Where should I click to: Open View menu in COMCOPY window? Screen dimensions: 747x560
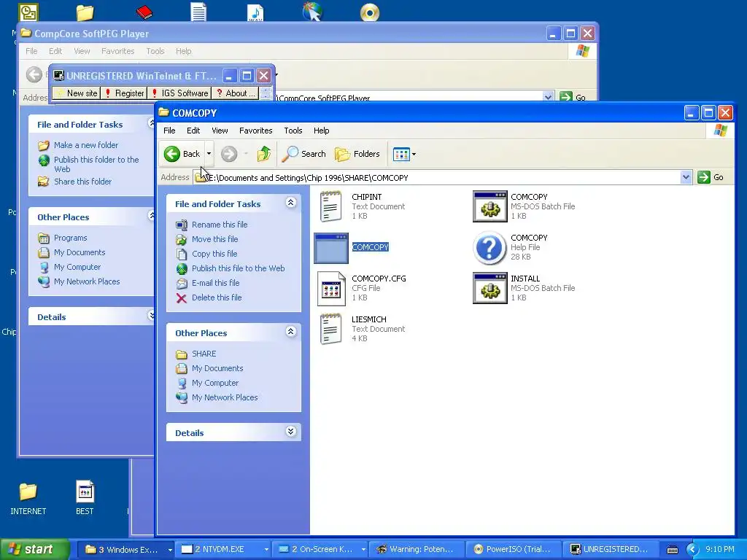pos(220,131)
